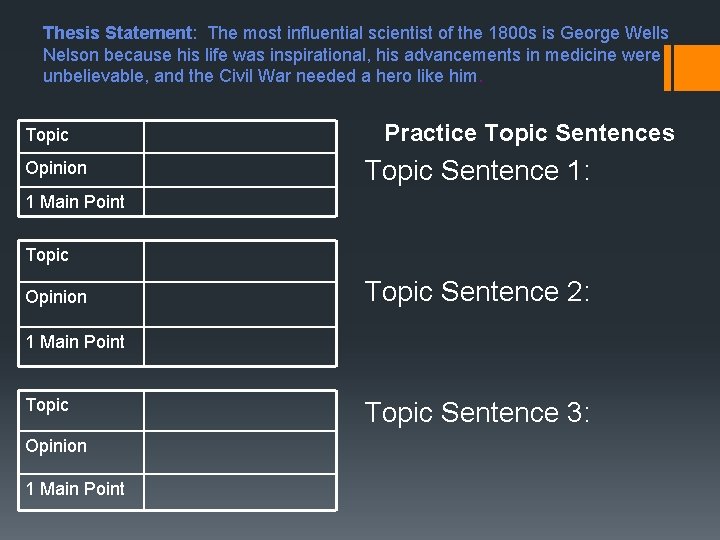Screen dimensions: 720x540
Task: Click empty 1 Main Point cell, second table
Action: [240, 346]
